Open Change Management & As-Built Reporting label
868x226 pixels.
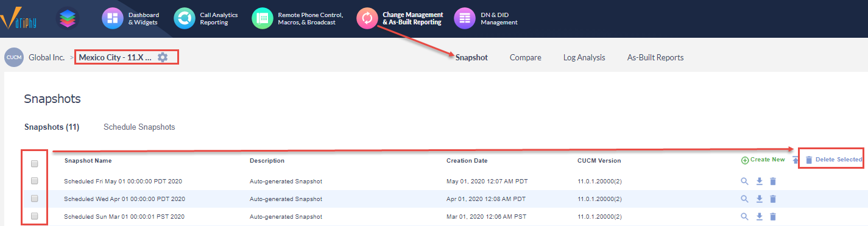412,18
